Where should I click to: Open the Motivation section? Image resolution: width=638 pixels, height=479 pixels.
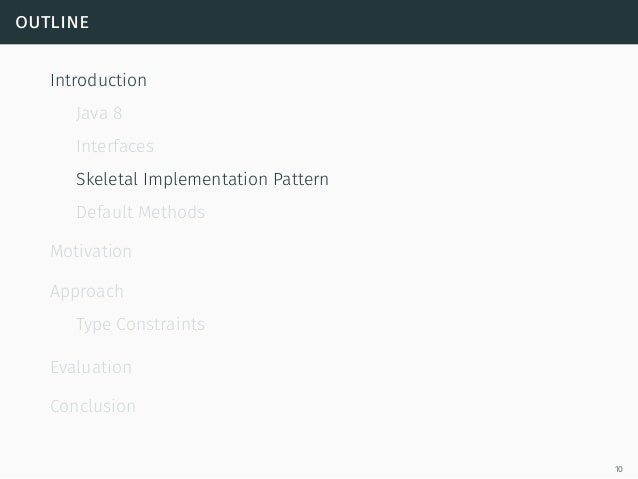coord(91,251)
